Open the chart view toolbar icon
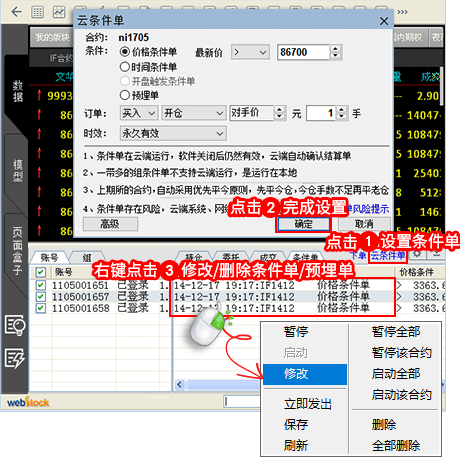The width and height of the screenshot is (460, 461). pos(59,12)
